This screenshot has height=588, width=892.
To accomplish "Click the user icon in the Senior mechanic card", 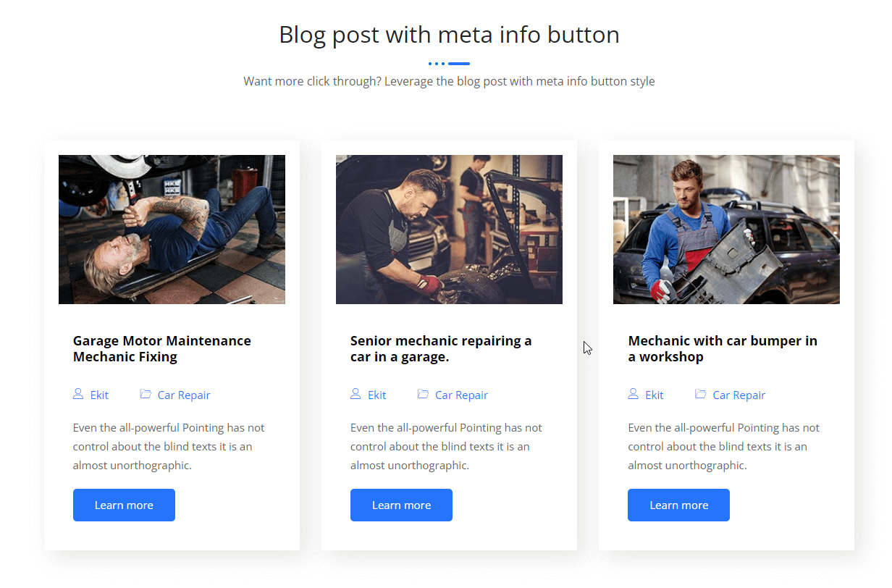I will [x=355, y=394].
